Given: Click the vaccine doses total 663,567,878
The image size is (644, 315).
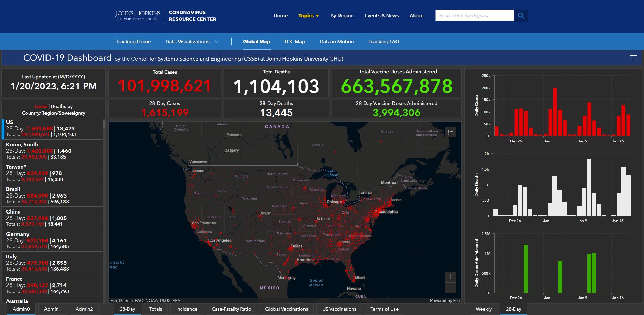Looking at the screenshot, I should pos(397,86).
